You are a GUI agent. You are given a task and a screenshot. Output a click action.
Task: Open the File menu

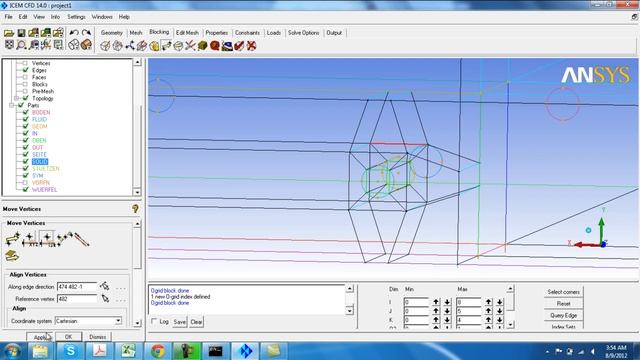pyautogui.click(x=9, y=17)
